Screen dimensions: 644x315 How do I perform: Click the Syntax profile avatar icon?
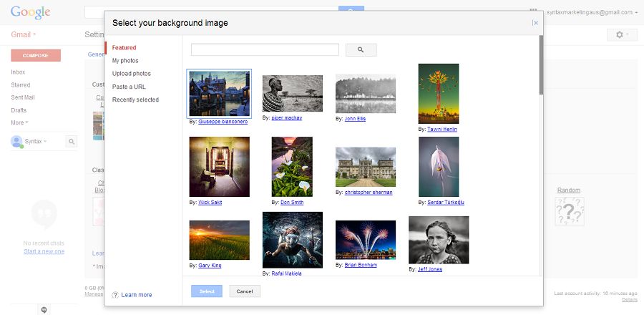tap(16, 142)
